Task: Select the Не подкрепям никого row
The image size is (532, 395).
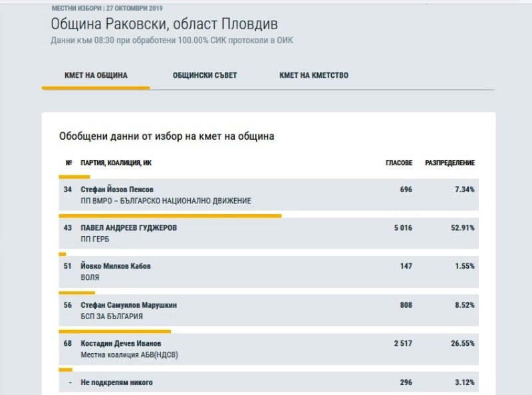Action: click(269, 382)
